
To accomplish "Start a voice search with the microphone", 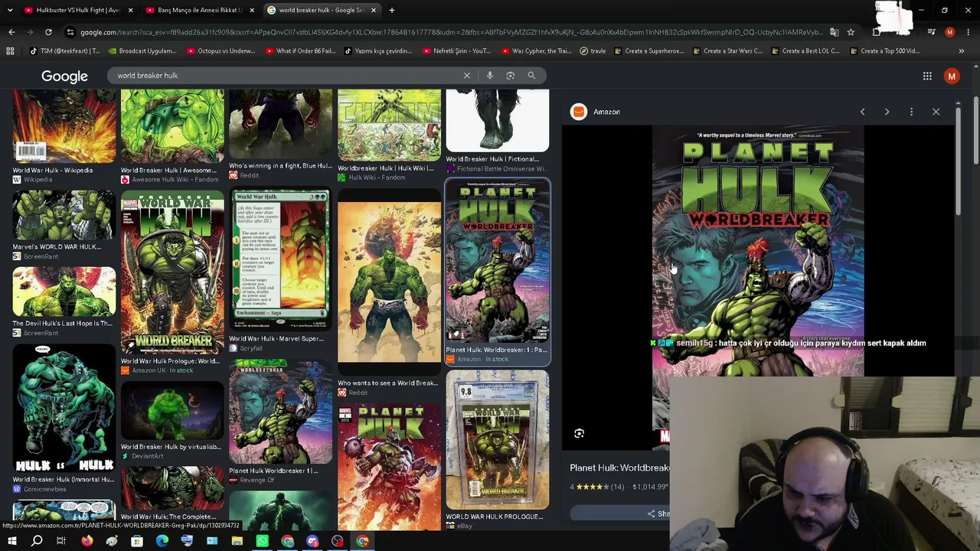I will pyautogui.click(x=490, y=75).
